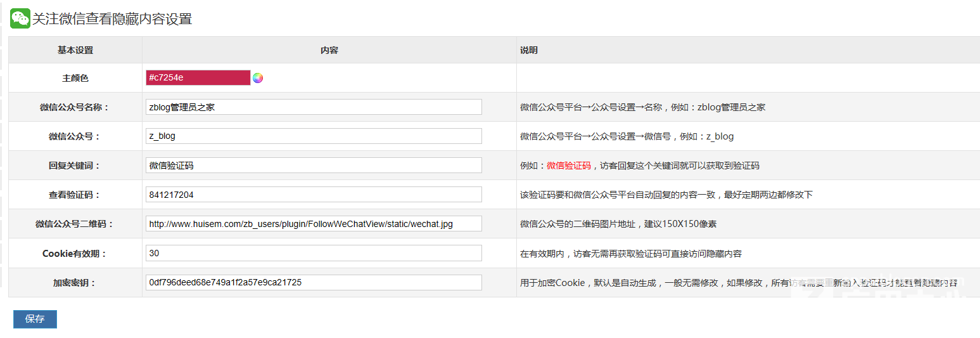This screenshot has width=980, height=338.
Task: Click the 加密密钥 row label
Action: click(75, 283)
